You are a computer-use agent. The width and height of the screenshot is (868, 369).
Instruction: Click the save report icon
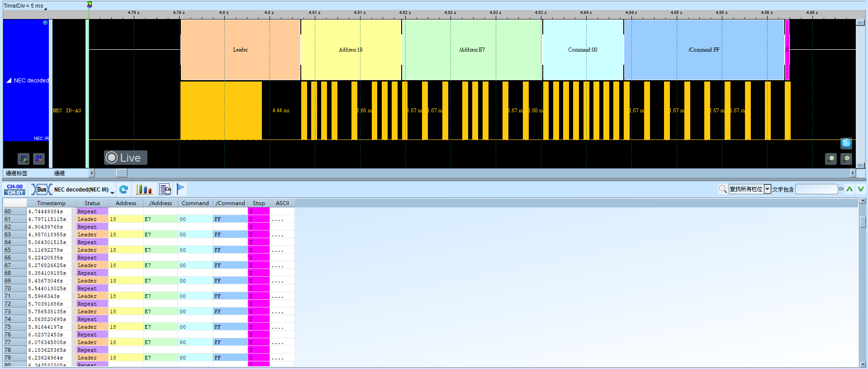(165, 189)
